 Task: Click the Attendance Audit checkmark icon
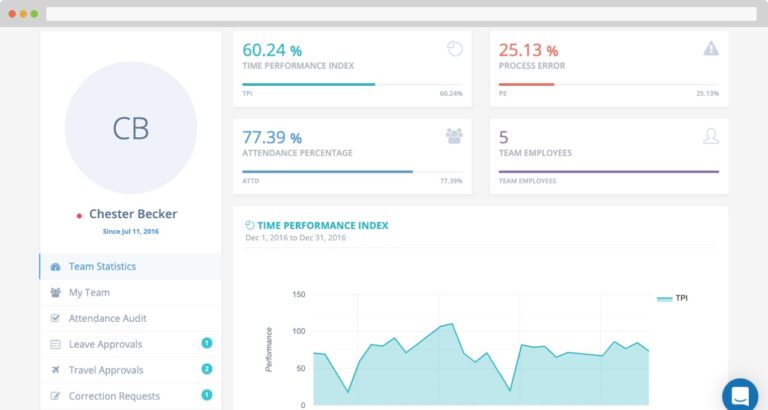pos(55,319)
